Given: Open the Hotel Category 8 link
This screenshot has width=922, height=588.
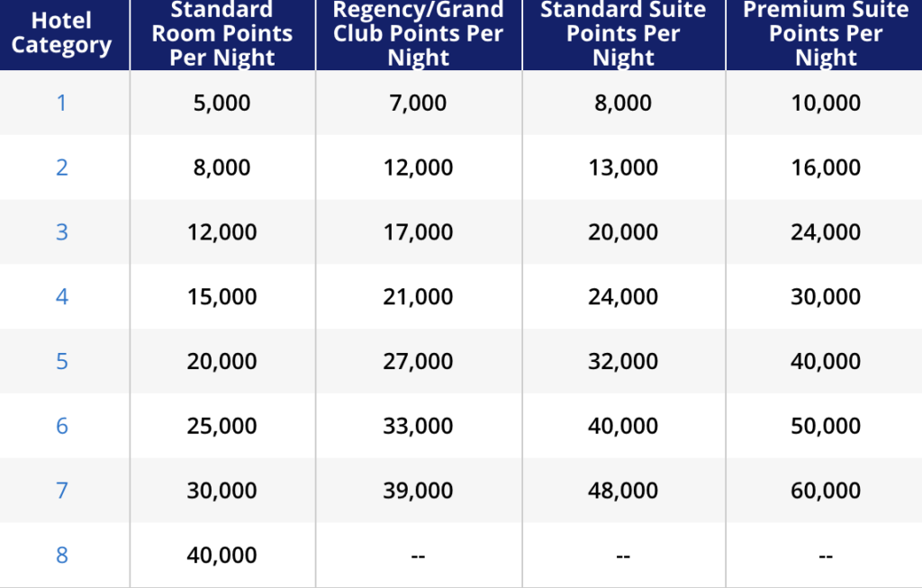Looking at the screenshot, I should 61,556.
